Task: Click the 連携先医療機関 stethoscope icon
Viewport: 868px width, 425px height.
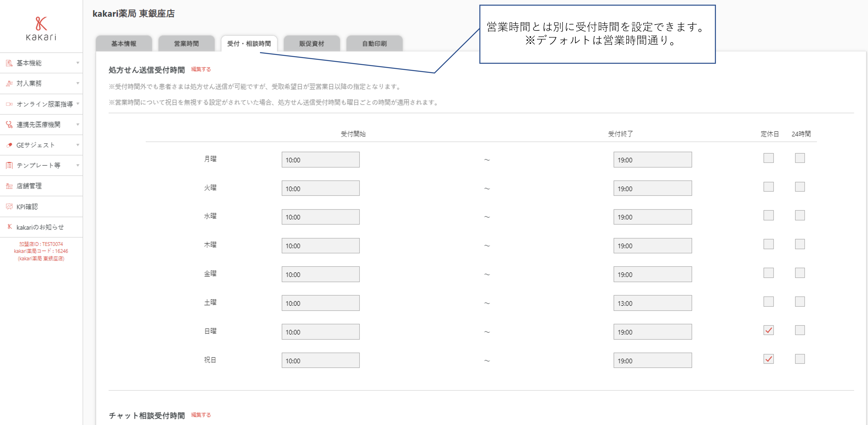Action: tap(9, 125)
